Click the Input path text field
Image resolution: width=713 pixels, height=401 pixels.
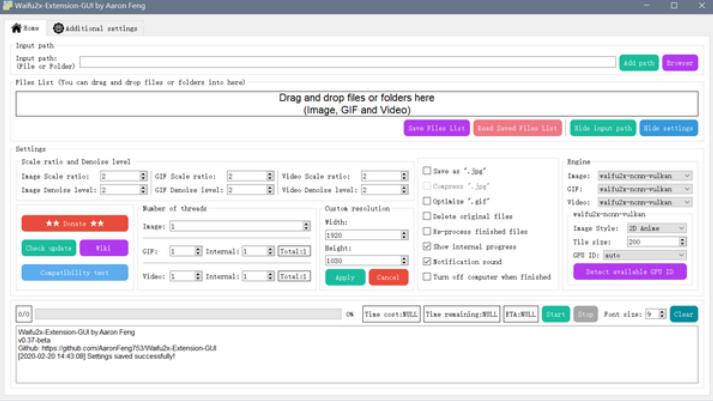pos(347,62)
